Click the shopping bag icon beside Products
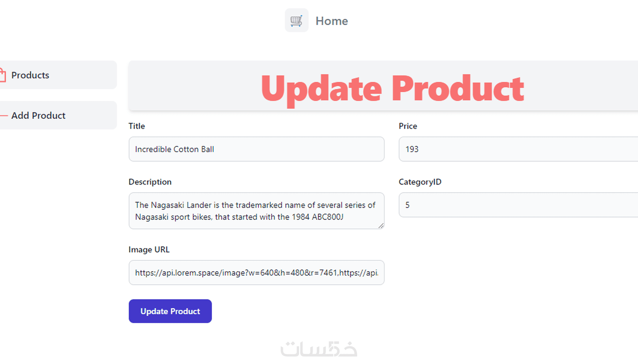The image size is (638, 364). click(3, 75)
